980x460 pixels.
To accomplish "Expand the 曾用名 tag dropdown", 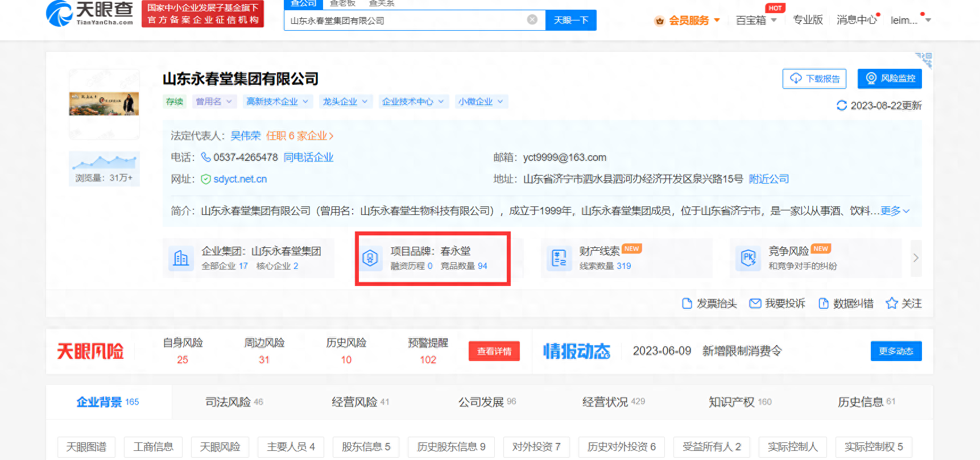I will coord(213,102).
